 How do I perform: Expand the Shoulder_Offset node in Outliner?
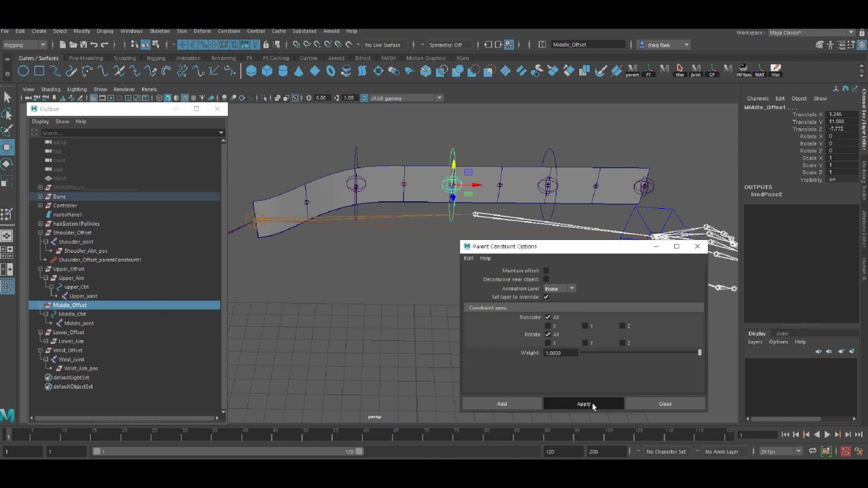coord(40,232)
